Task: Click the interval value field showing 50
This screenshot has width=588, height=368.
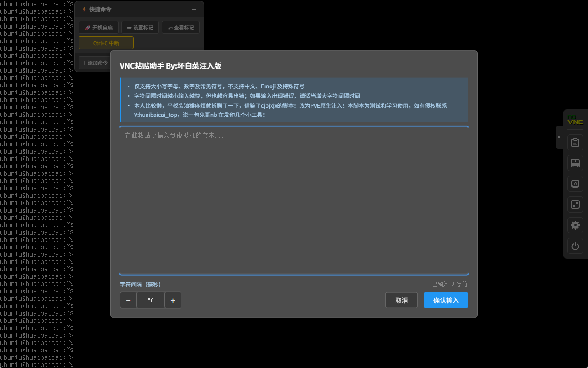Action: coord(151,300)
